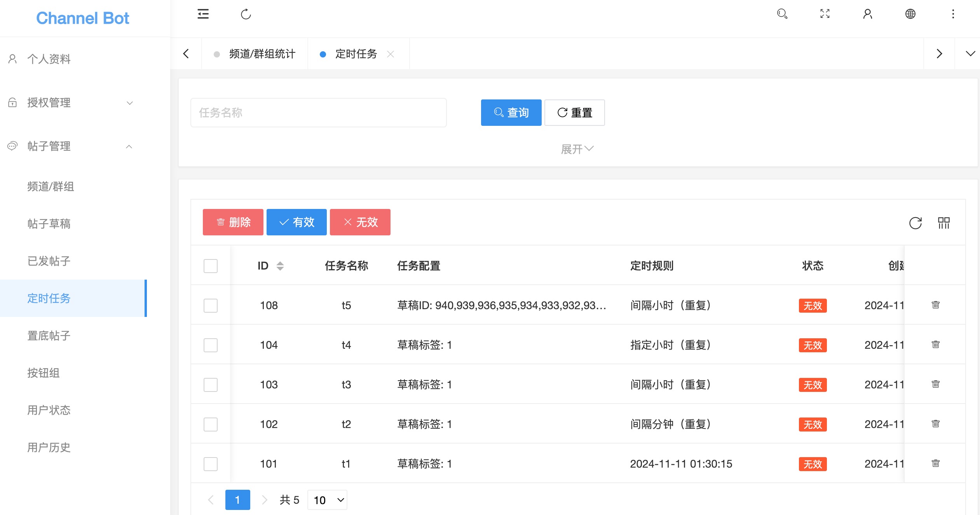
Task: Open 帖子草稿 sidebar item
Action: (x=73, y=224)
